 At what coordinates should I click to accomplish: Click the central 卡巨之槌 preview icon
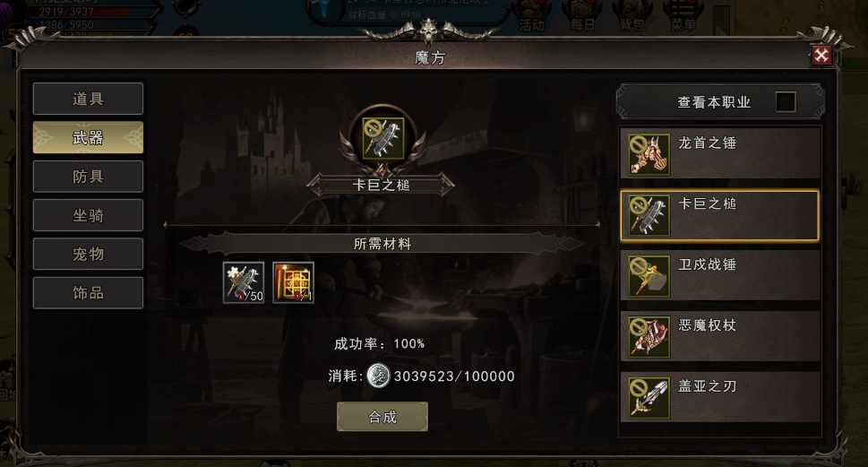click(383, 138)
